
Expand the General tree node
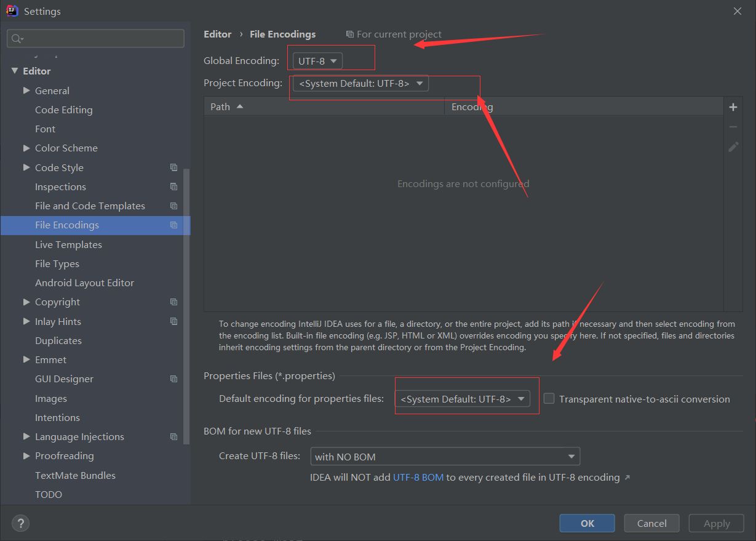[x=26, y=90]
